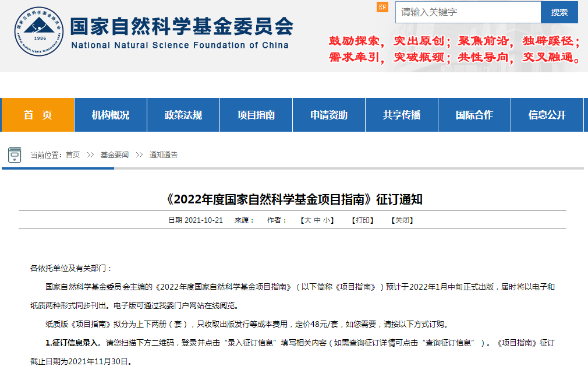
Task: Open the 机构概况 navigation menu
Action: tap(111, 115)
